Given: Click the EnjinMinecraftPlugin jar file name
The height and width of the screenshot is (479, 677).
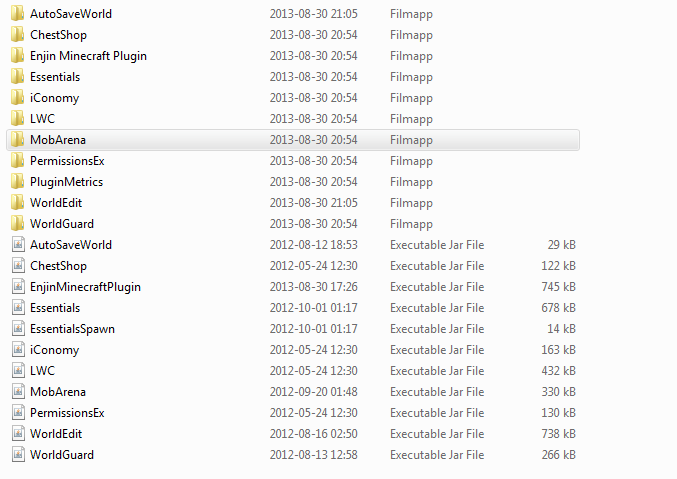Looking at the screenshot, I should coord(85,287).
